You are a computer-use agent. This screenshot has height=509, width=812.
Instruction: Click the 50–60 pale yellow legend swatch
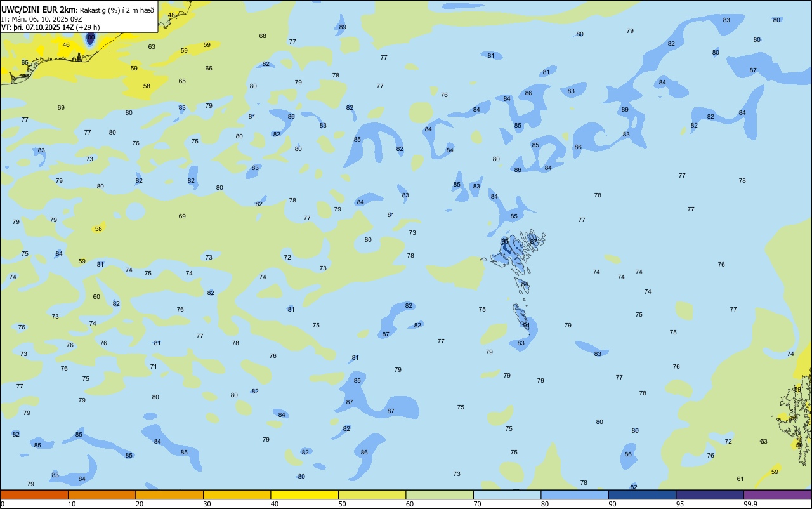(x=372, y=494)
